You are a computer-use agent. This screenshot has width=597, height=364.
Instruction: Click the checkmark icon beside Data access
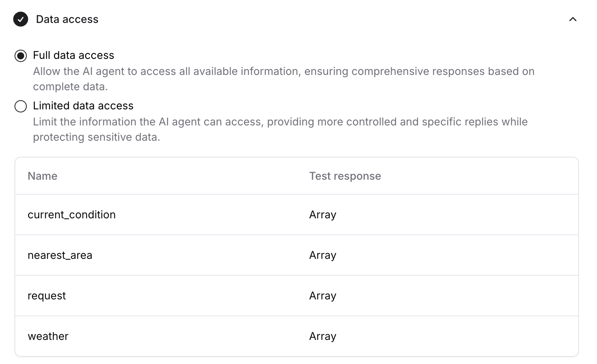[21, 19]
